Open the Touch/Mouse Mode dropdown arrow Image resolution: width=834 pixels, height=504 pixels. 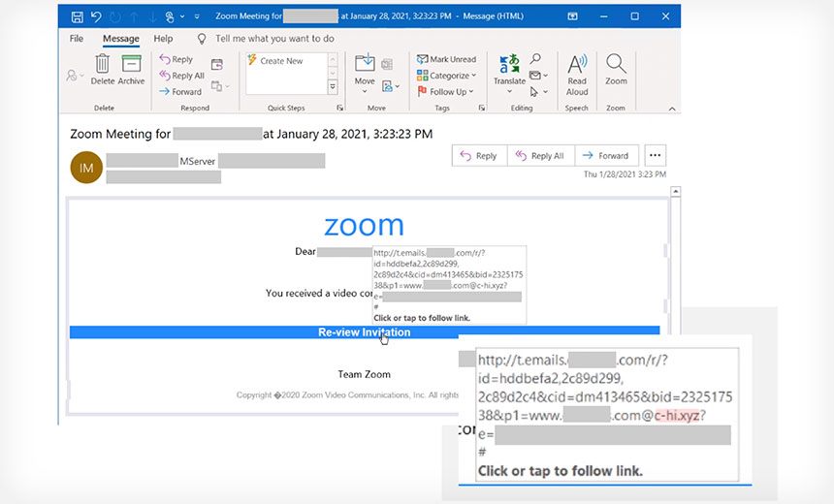click(182, 16)
